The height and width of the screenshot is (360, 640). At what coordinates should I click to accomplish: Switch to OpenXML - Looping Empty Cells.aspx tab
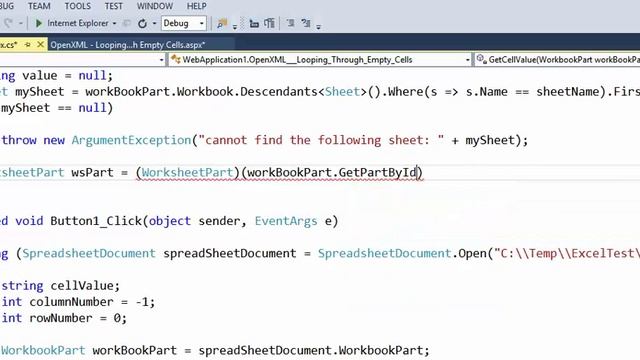point(128,45)
